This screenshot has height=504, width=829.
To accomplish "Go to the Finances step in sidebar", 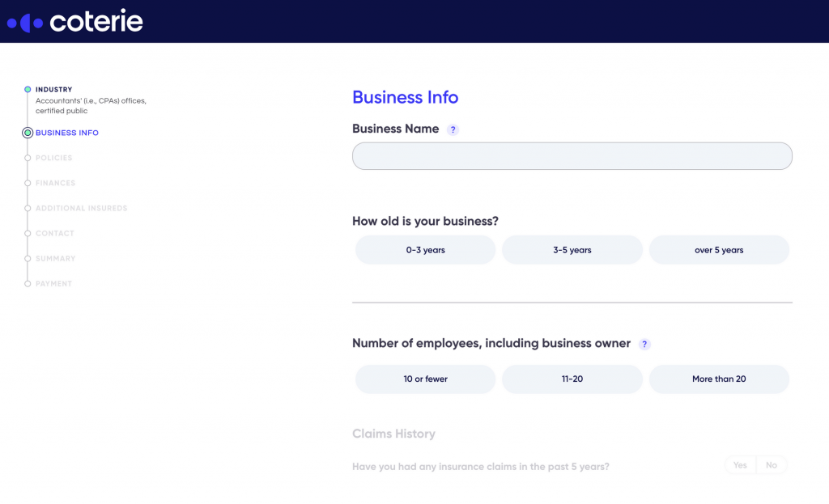I will pos(56,183).
